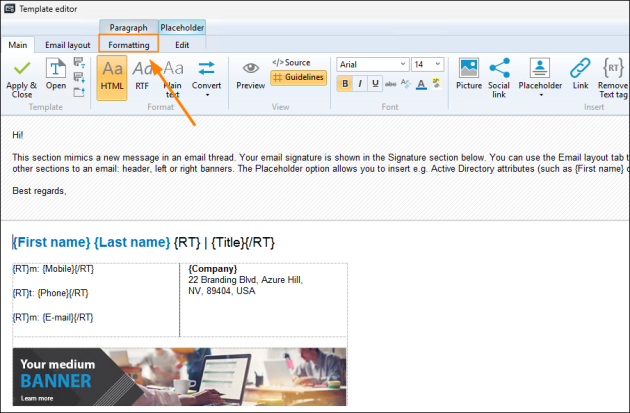Switch to the Main tab
630x413 pixels.
tap(18, 45)
